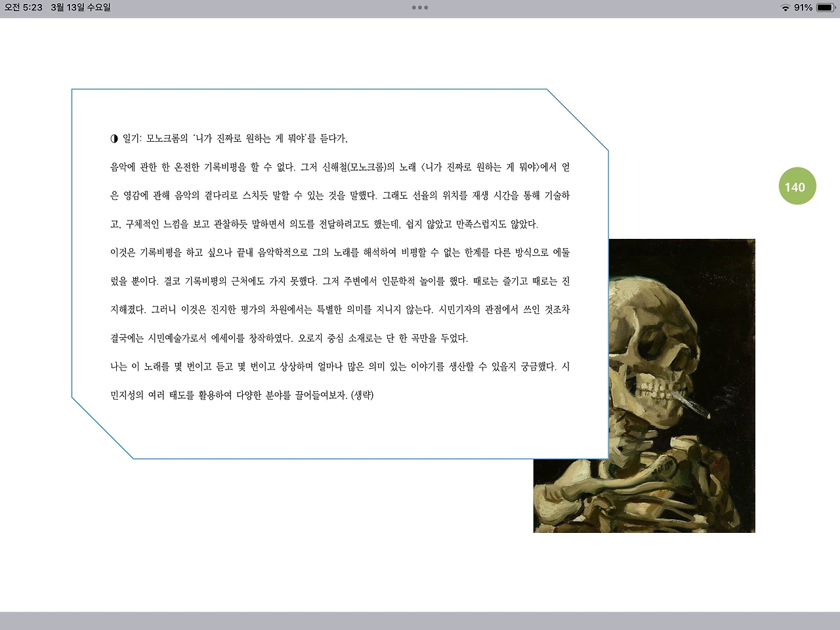The height and width of the screenshot is (630, 840).
Task: Tap the gray bar at screen bottom
Action: point(420,621)
